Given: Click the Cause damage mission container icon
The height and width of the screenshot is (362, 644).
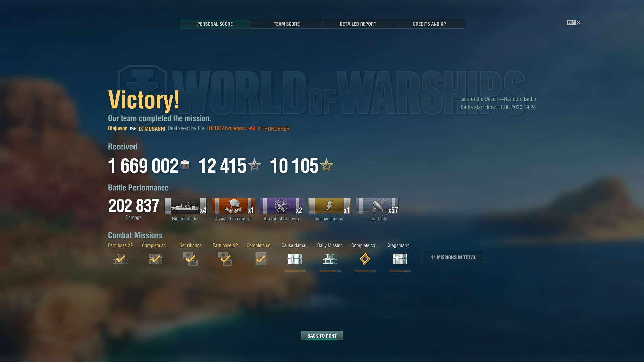Looking at the screenshot, I should pos(295,259).
